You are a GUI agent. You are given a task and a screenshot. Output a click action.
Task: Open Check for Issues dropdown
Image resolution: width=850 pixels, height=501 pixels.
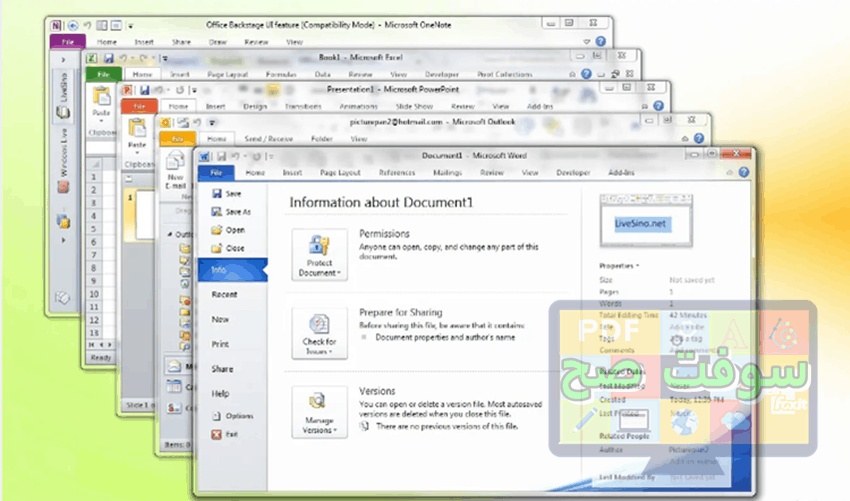[x=319, y=333]
